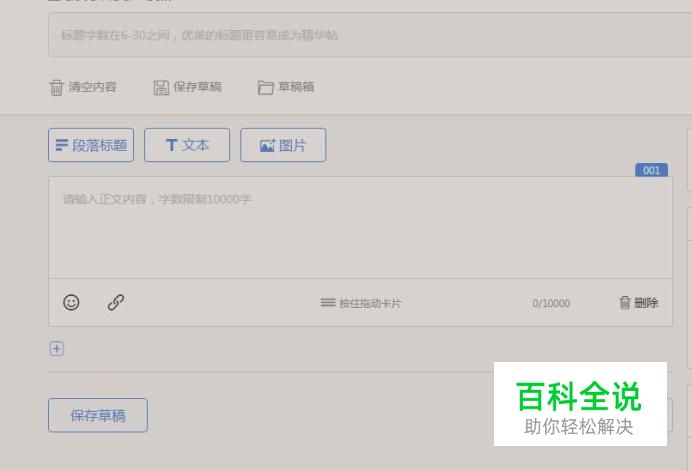
Task: Click the 清空内容 text label
Action: (92, 87)
